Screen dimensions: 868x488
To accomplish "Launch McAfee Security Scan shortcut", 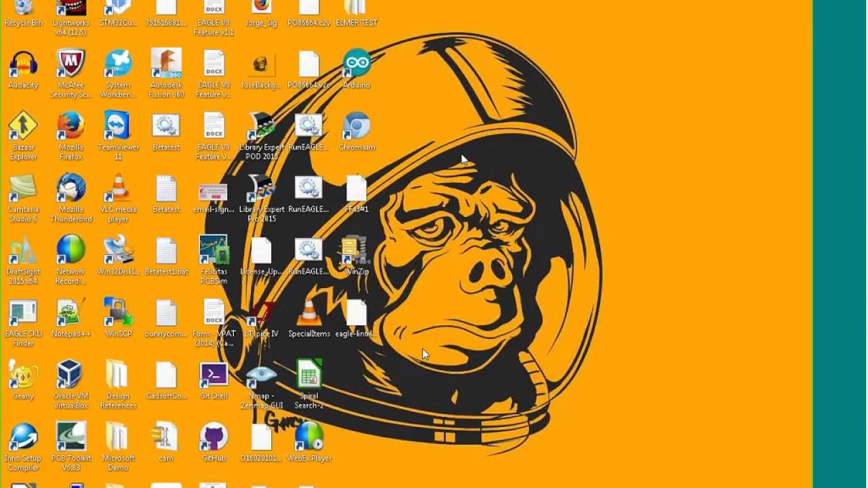I will tap(71, 64).
